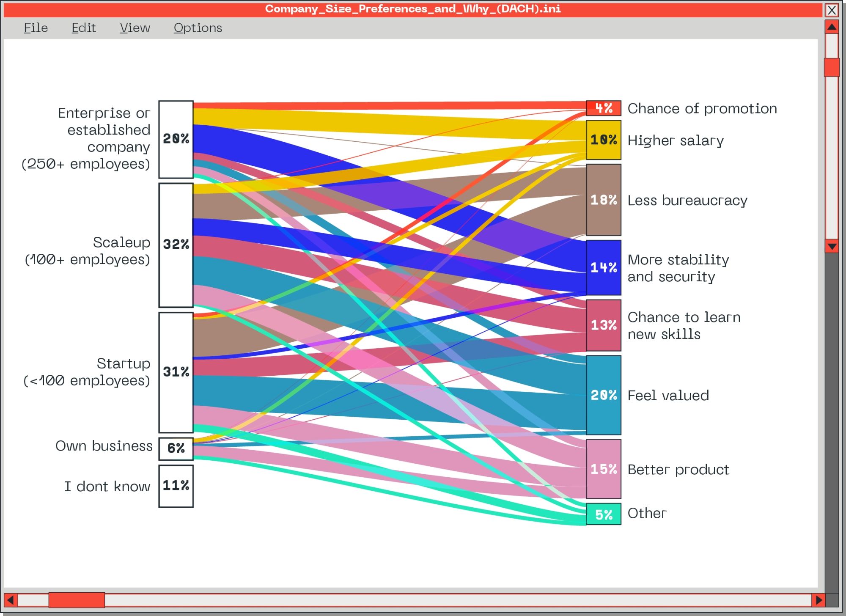This screenshot has width=846, height=616.
Task: Click the yellow 10% Higher salary block
Action: coord(604,140)
